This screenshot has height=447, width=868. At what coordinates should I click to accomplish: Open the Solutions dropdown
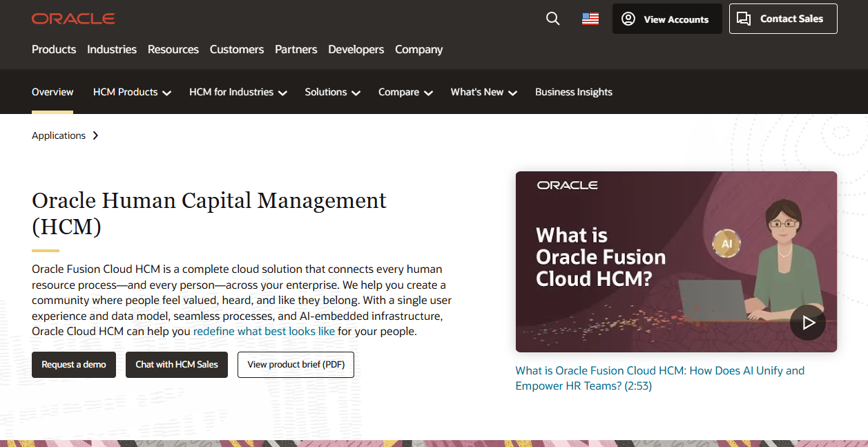coord(332,91)
